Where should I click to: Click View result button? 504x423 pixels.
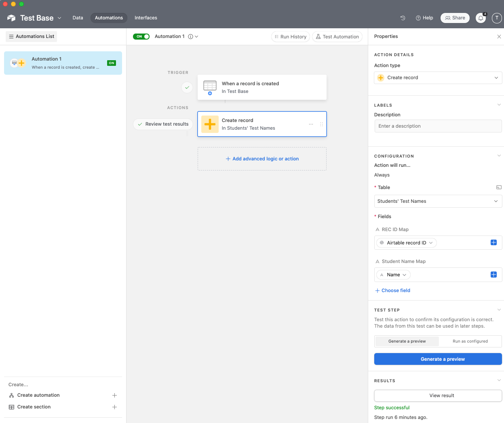[x=438, y=396]
